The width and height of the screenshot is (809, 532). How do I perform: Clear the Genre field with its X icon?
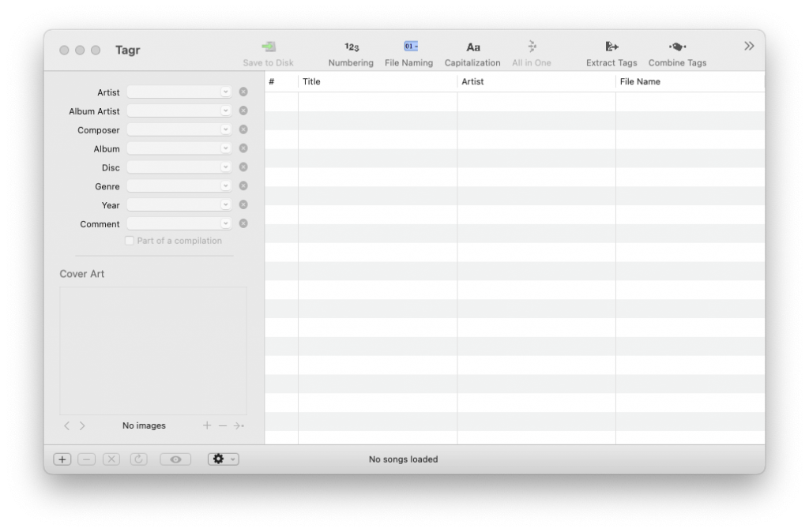tap(243, 186)
